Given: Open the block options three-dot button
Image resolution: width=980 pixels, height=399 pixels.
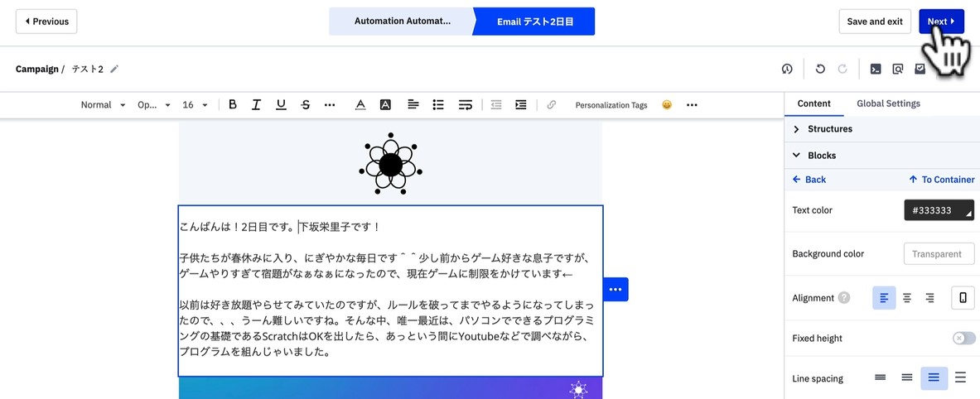Looking at the screenshot, I should point(616,289).
